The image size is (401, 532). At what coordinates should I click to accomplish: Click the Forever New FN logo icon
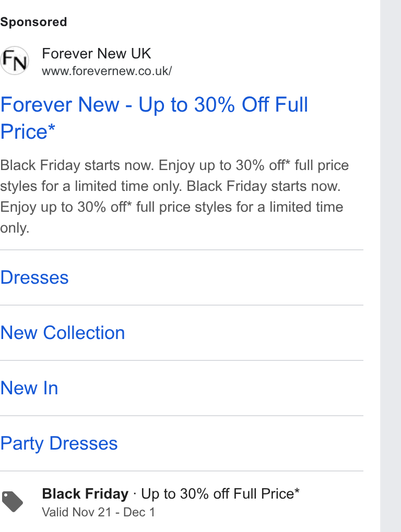click(x=15, y=61)
